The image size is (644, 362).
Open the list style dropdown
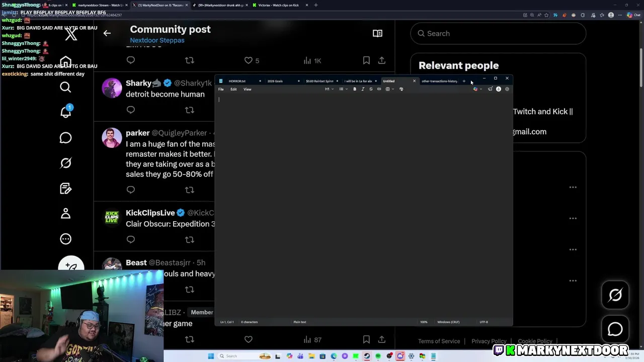[x=343, y=89]
